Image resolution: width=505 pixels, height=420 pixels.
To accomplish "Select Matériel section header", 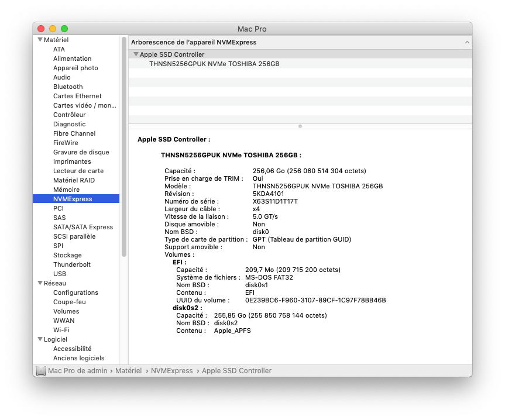I will pyautogui.click(x=56, y=40).
